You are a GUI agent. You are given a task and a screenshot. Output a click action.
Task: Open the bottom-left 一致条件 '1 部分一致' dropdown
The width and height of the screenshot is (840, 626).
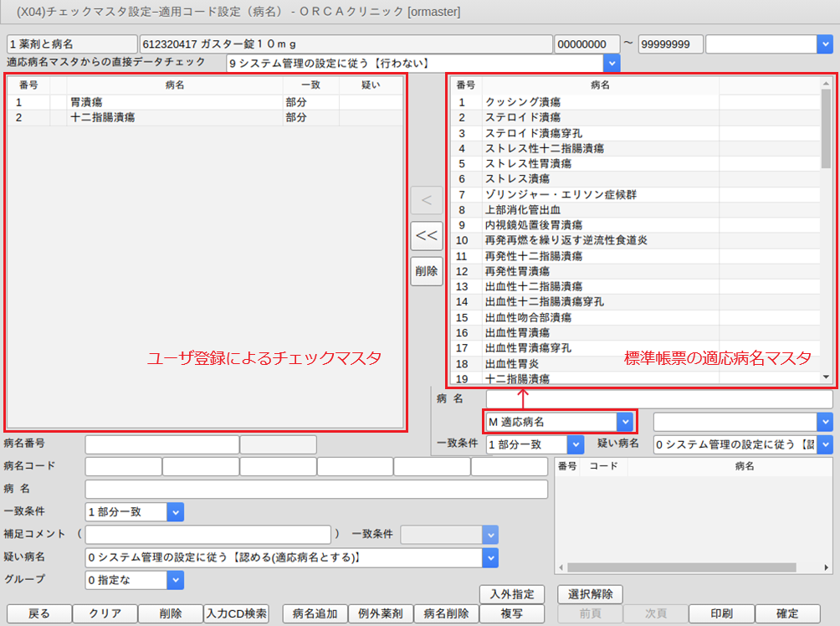point(175,511)
